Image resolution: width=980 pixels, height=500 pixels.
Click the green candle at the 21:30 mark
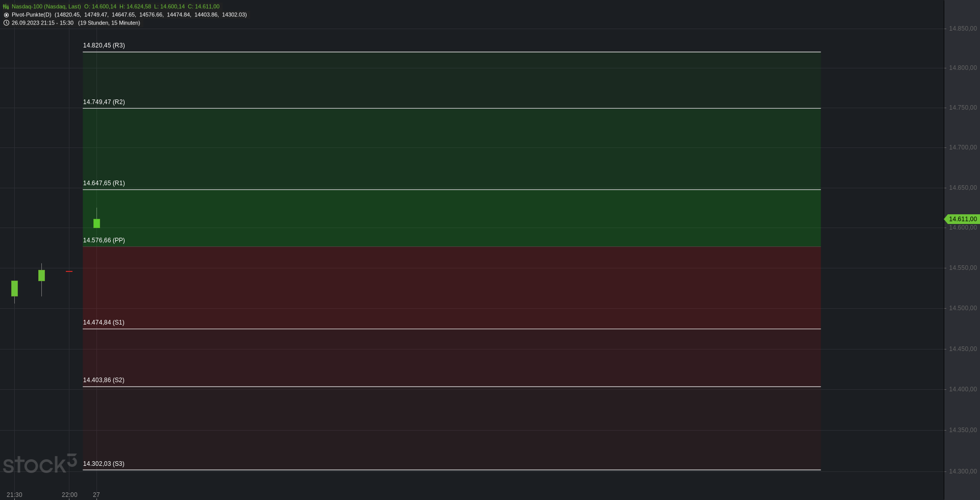[x=14, y=288]
